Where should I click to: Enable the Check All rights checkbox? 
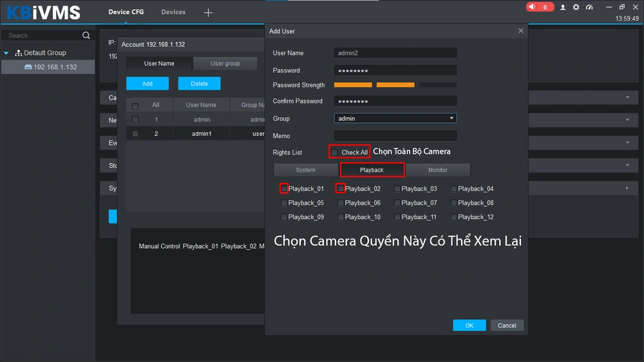tap(334, 152)
